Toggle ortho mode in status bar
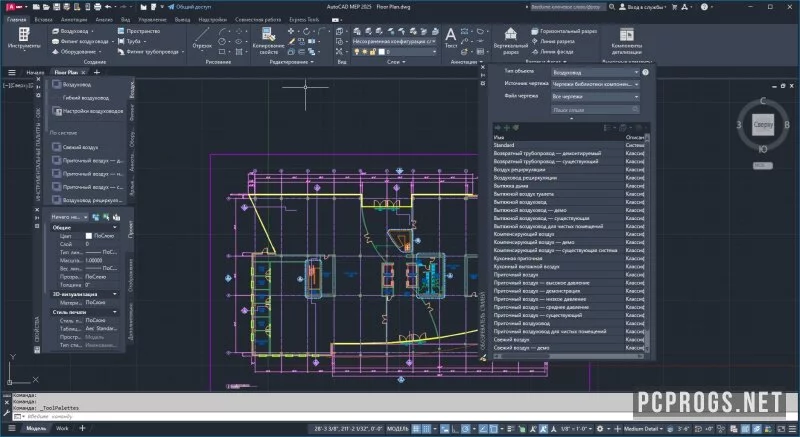800x437 pixels. [x=455, y=429]
